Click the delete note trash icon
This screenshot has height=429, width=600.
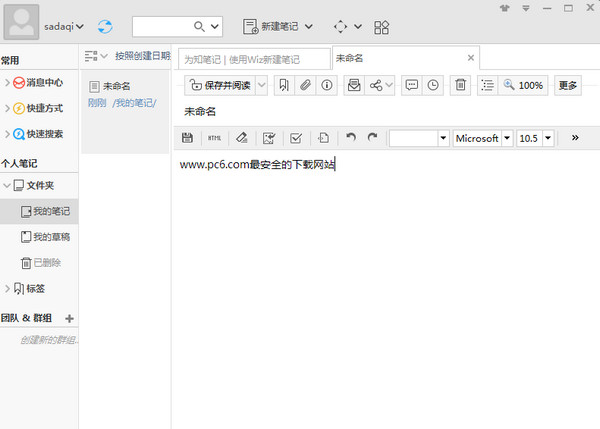[460, 86]
